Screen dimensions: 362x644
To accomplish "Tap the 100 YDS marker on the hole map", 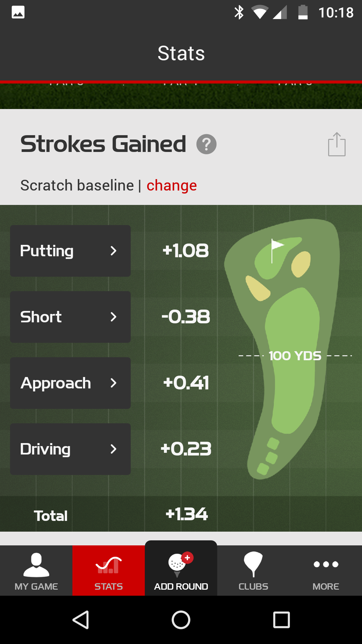I will pyautogui.click(x=295, y=356).
